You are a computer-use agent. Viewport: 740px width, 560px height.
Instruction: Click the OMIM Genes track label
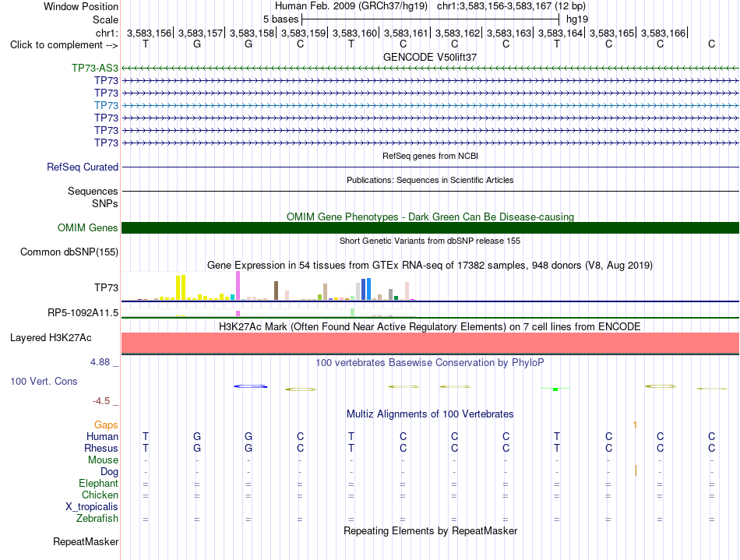pos(88,228)
